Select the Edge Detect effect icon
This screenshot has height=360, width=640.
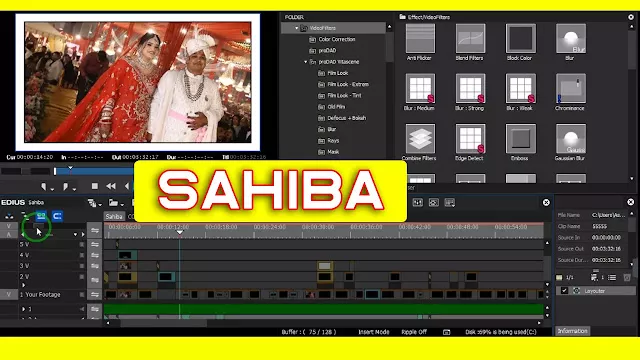tap(470, 138)
